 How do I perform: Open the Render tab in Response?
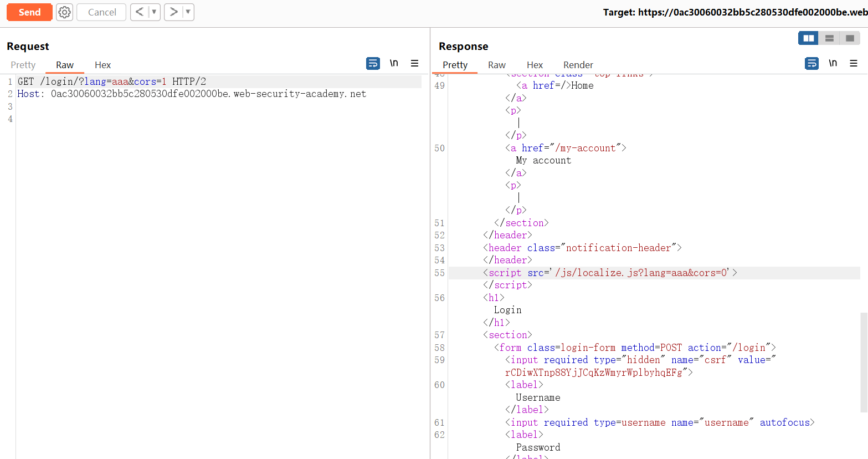pyautogui.click(x=578, y=65)
